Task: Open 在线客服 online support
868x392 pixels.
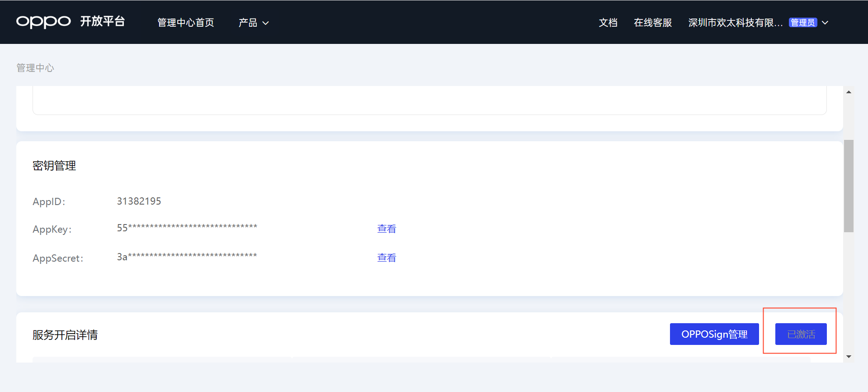Action: tap(652, 23)
